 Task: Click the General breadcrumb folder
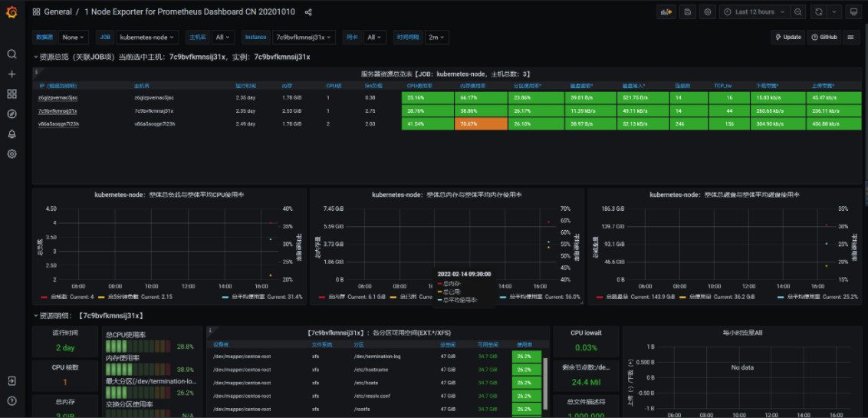click(58, 12)
